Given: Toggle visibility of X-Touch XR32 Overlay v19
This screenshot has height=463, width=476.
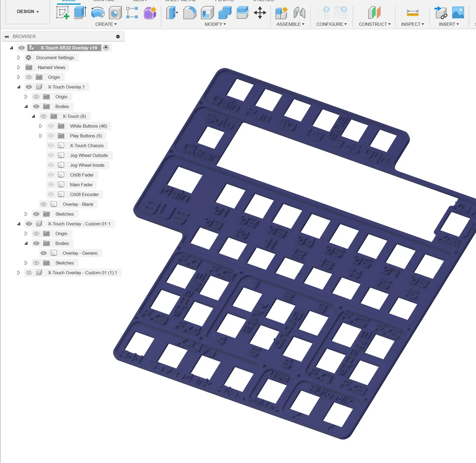Looking at the screenshot, I should pyautogui.click(x=21, y=48).
